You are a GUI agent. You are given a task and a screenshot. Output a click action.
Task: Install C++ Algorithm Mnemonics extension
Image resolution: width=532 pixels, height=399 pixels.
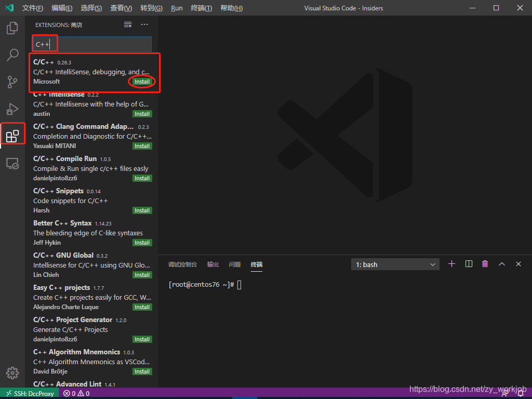(142, 372)
